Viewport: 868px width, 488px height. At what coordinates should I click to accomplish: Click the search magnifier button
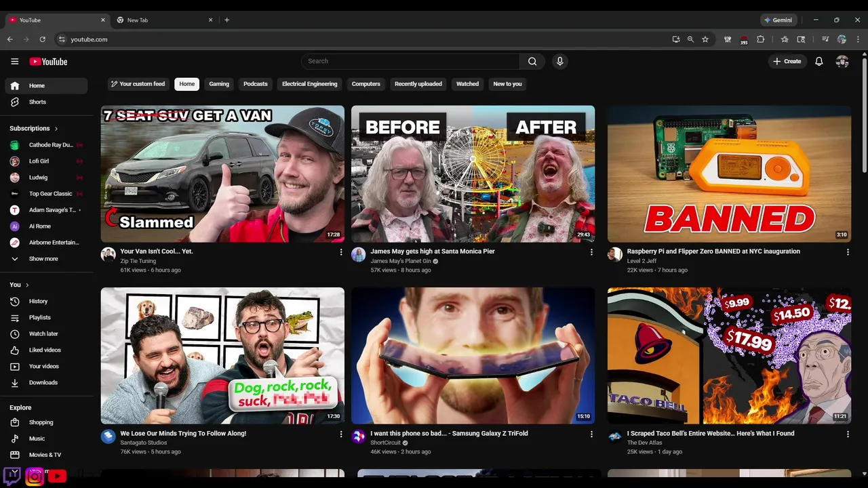click(532, 61)
